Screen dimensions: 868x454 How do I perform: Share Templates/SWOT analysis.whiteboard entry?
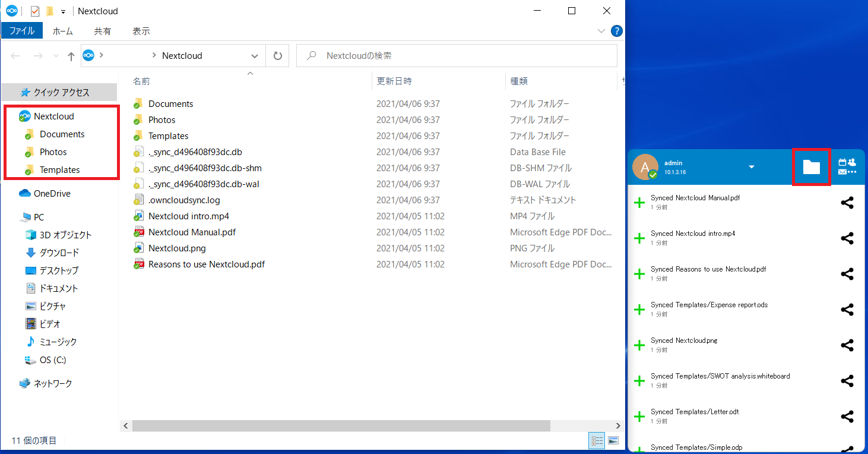(x=847, y=381)
